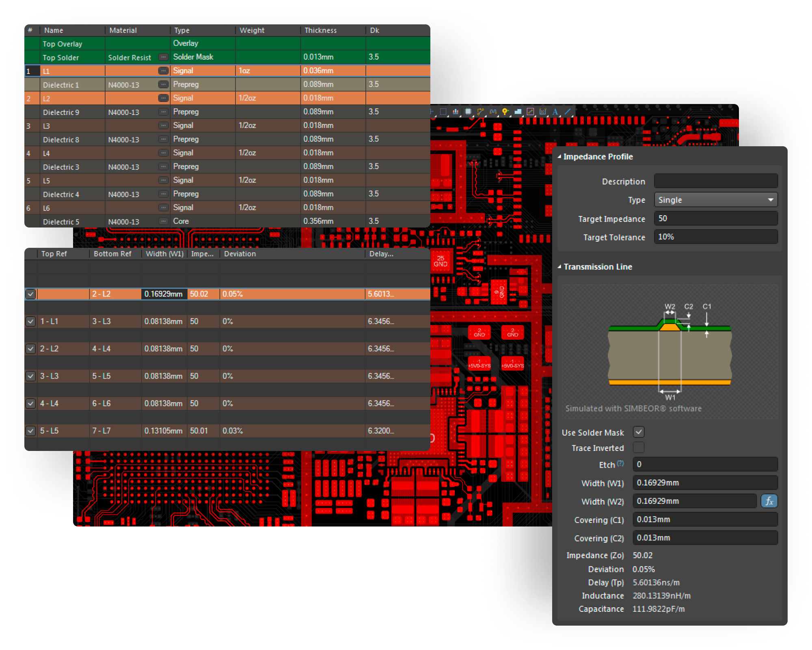
Task: Click the Target Impedance input field
Action: point(716,218)
